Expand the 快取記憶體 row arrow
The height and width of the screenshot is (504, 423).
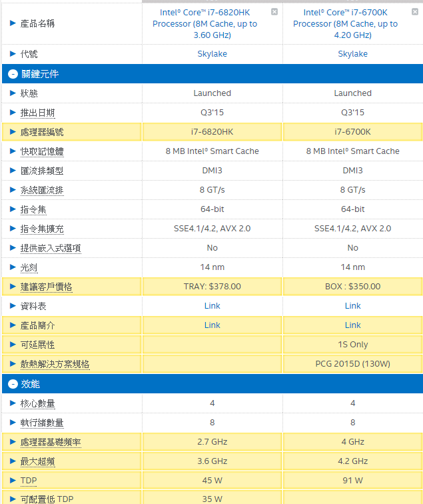point(13,151)
